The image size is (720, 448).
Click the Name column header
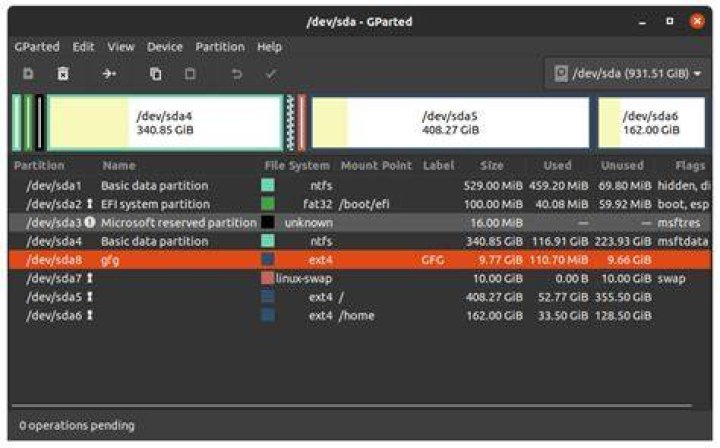[x=119, y=166]
